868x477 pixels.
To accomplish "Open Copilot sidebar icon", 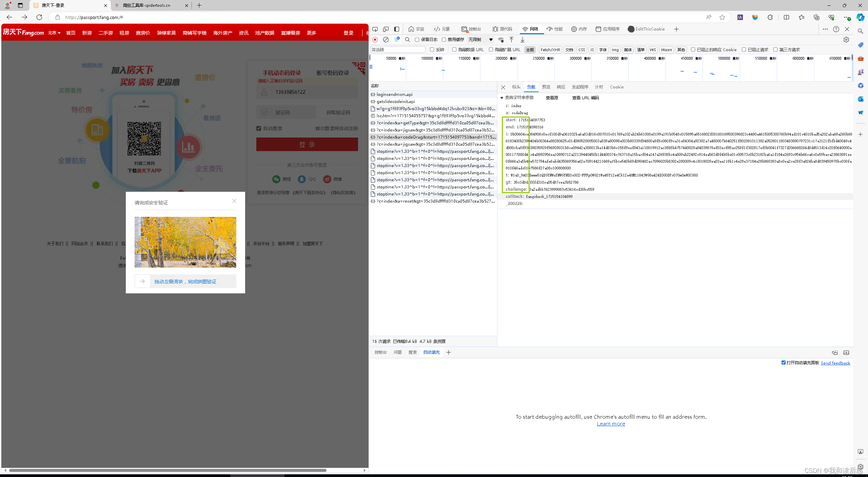I will point(860,17).
